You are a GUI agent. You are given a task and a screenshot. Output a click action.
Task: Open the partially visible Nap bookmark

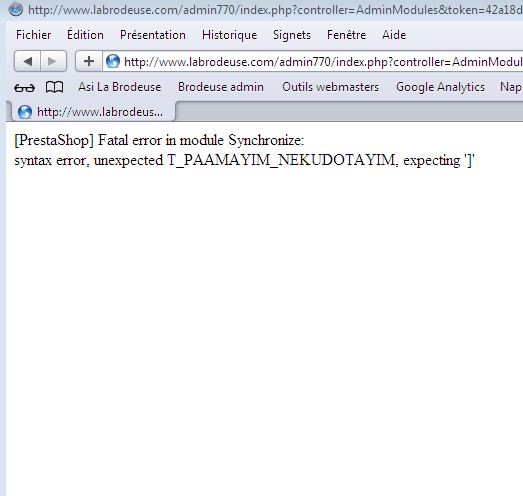pyautogui.click(x=511, y=87)
